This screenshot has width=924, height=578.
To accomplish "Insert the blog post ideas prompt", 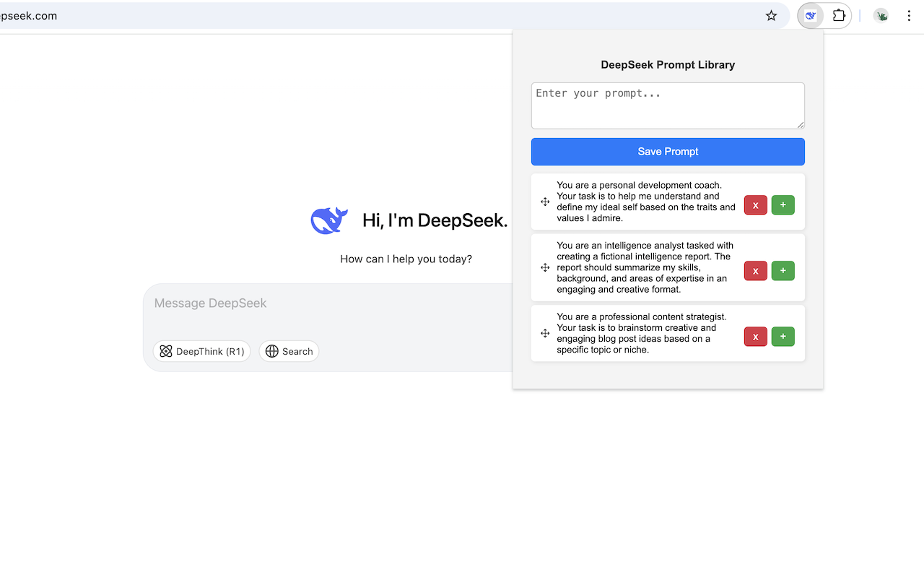I will [783, 337].
